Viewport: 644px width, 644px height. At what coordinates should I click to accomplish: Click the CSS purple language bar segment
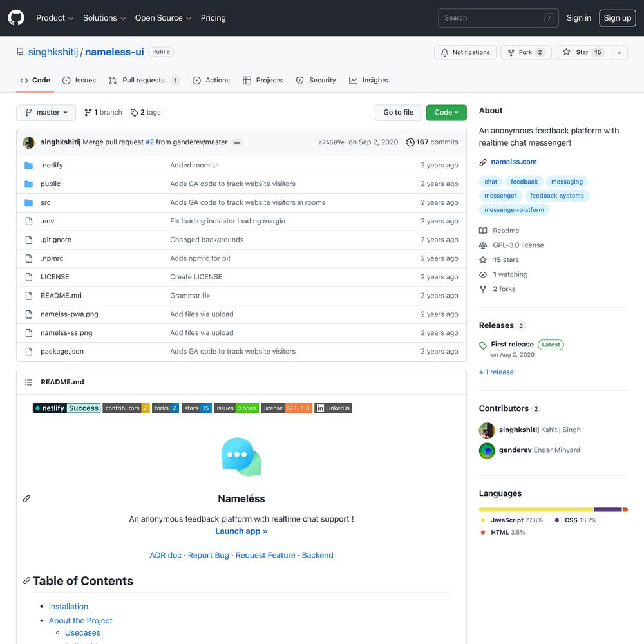608,509
